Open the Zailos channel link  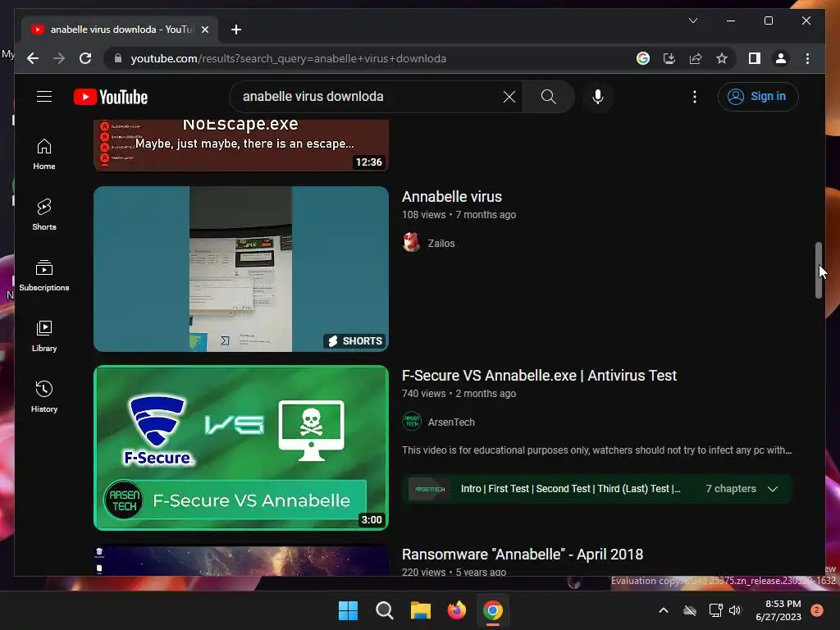(441, 243)
